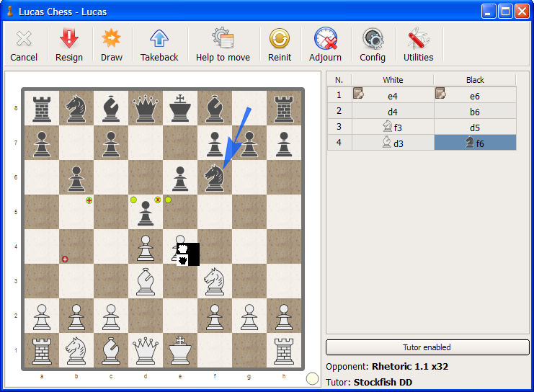Select Black's move d5 in move list
Viewport: 534px width, 392px height.
475,127
